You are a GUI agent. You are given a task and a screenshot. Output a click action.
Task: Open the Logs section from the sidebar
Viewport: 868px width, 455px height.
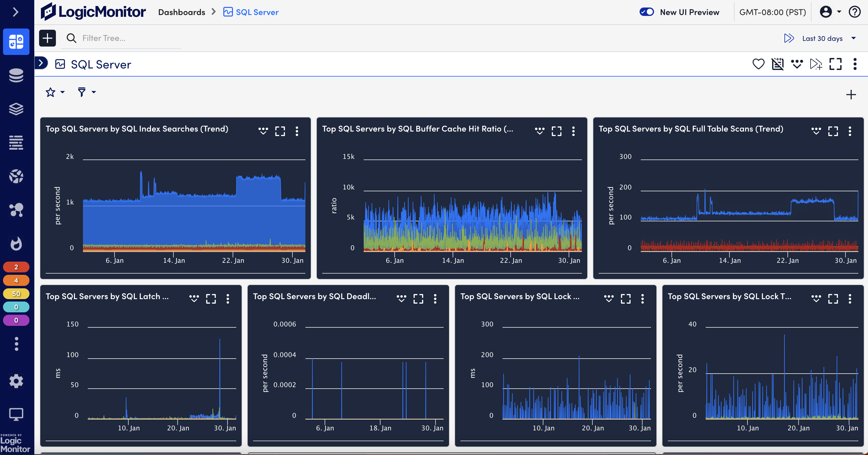[16, 142]
